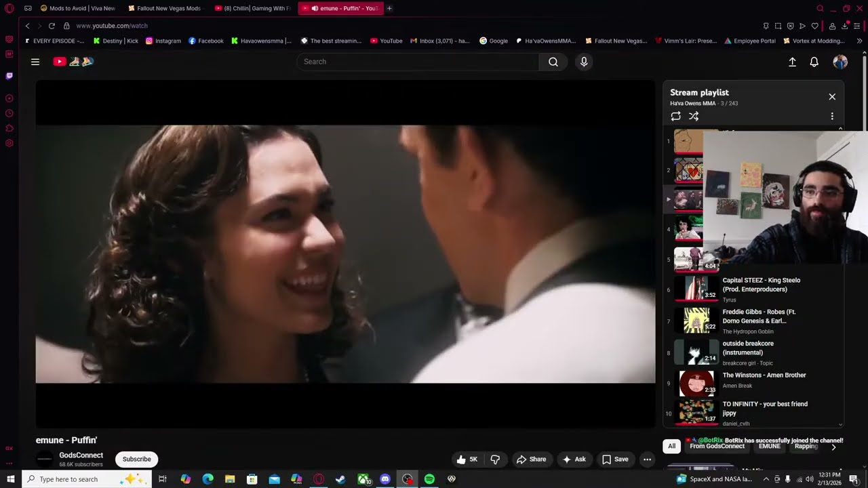
Task: Close the Stream playlist panel
Action: [x=832, y=97]
